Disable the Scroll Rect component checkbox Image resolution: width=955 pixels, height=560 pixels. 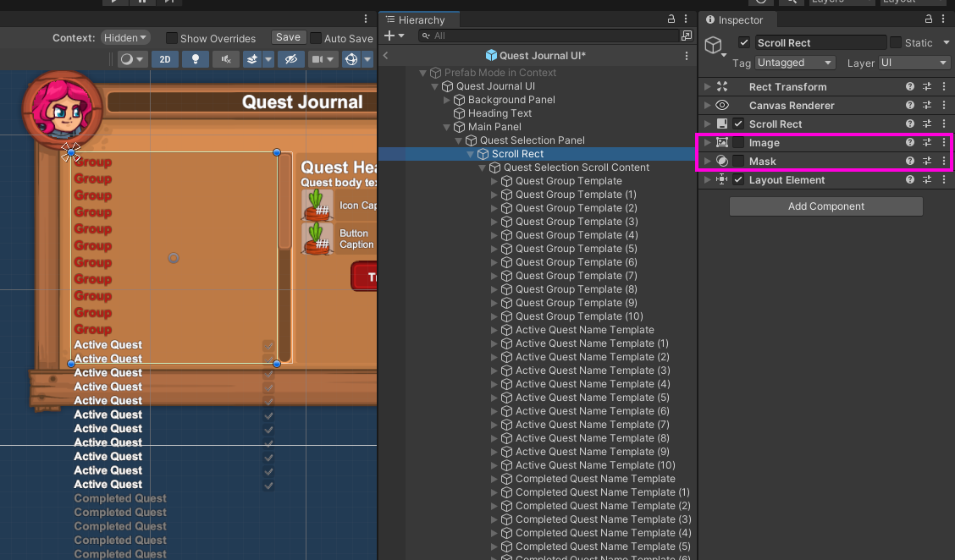738,124
